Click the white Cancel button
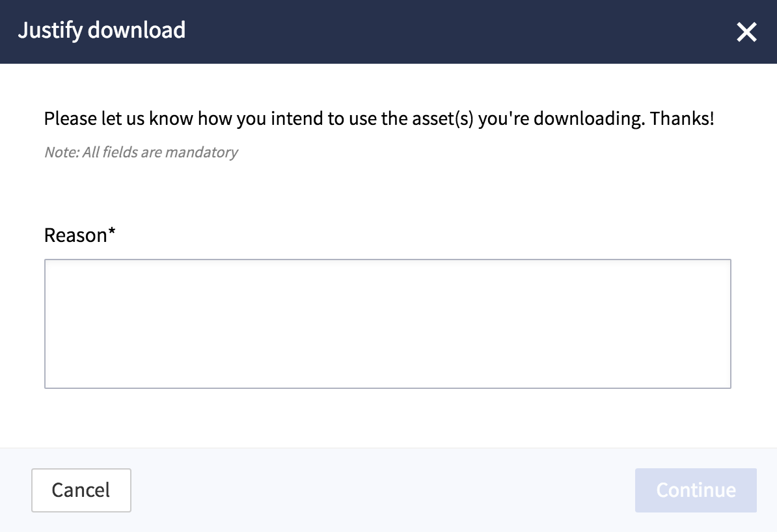Viewport: 777px width, 532px height. coord(81,490)
